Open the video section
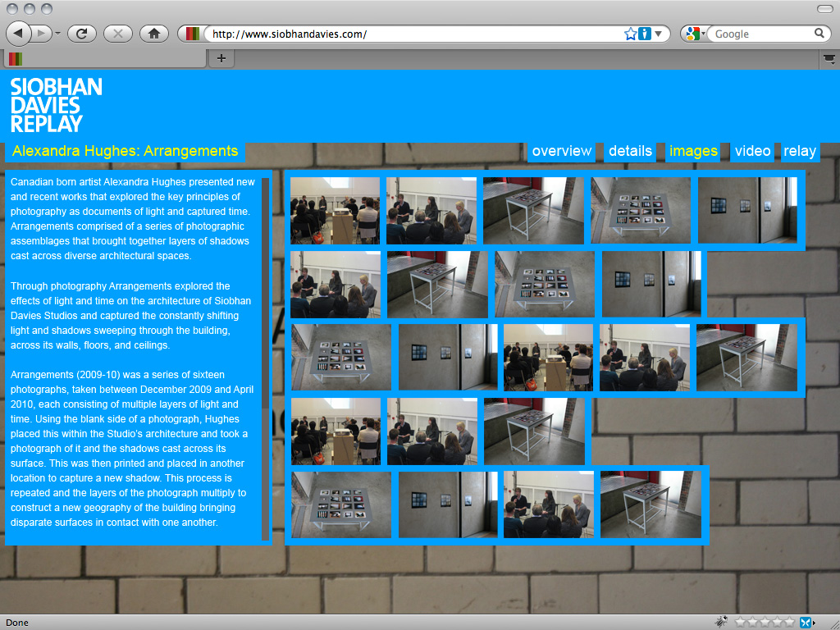Viewport: 840px width, 630px height. tap(752, 151)
